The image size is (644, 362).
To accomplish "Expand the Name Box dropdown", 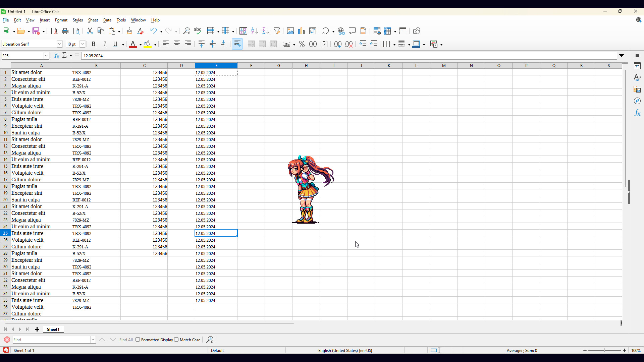I will pos(47,56).
